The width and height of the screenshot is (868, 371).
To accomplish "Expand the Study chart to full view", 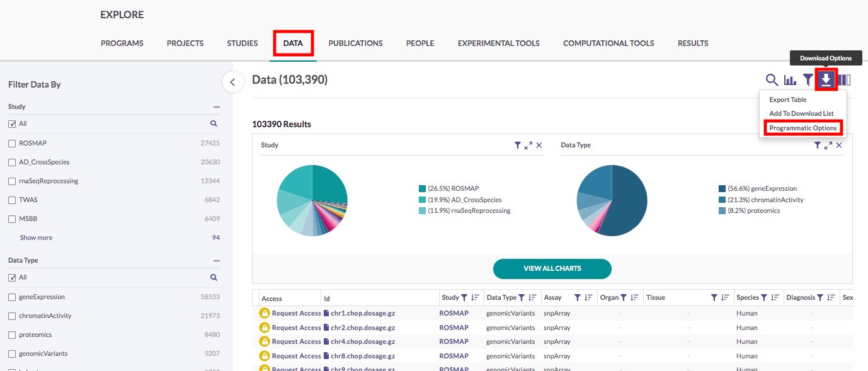I will [528, 146].
